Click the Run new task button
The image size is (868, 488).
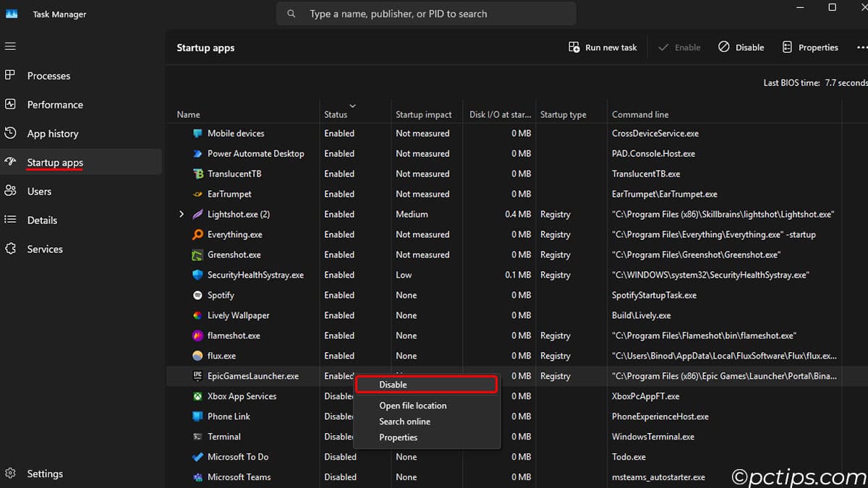click(x=603, y=47)
